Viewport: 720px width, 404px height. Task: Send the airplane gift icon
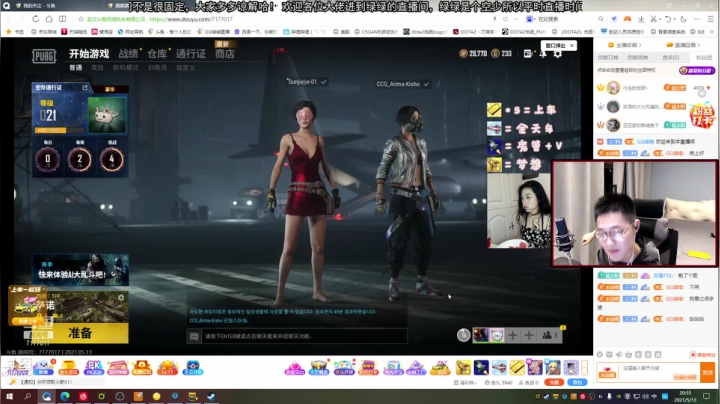point(499,368)
